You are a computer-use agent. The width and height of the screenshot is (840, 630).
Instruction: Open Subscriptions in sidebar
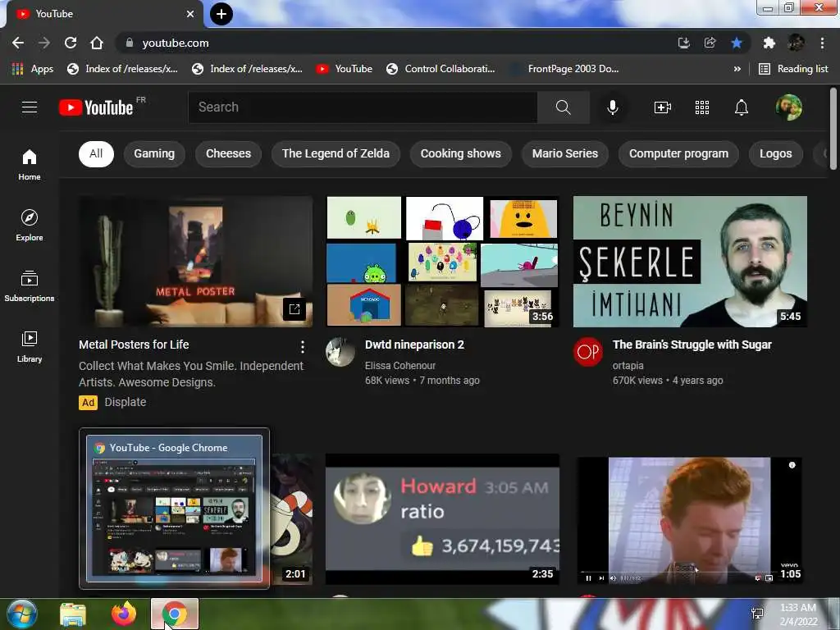point(30,286)
